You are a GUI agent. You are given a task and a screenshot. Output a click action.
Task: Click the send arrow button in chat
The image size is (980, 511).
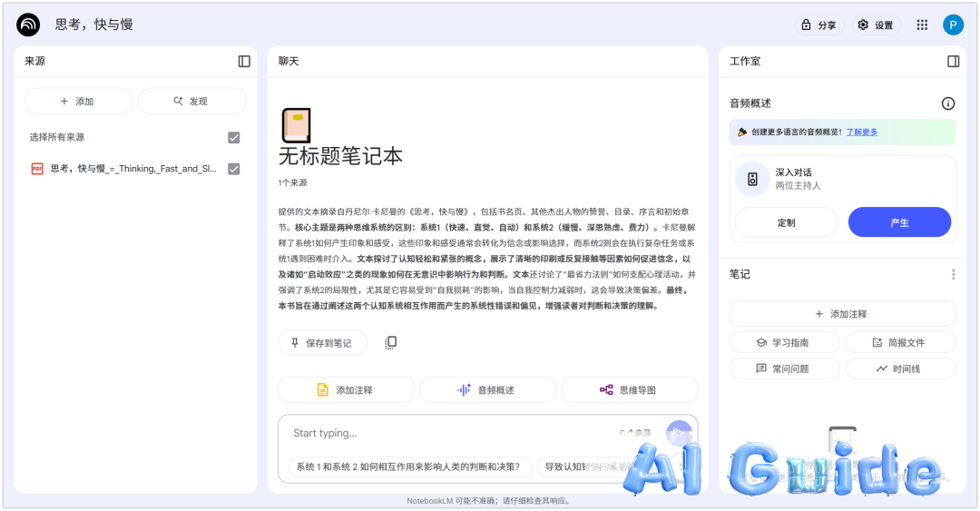pos(680,433)
